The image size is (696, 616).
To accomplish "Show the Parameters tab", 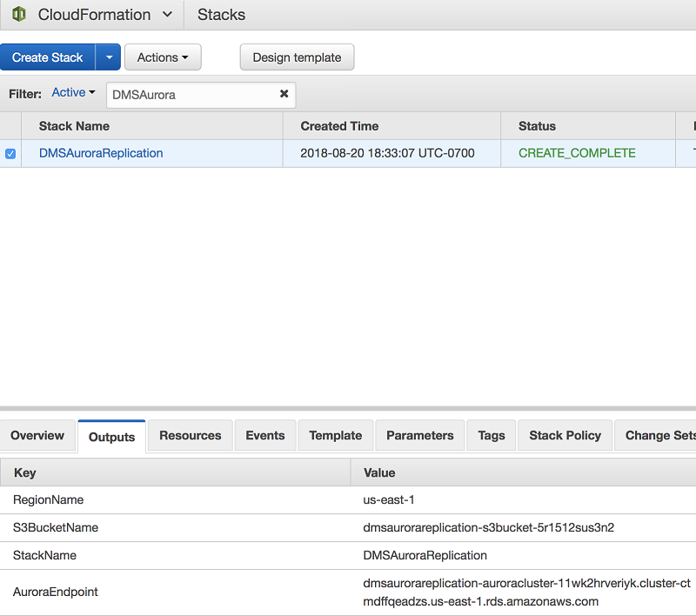I will (420, 435).
